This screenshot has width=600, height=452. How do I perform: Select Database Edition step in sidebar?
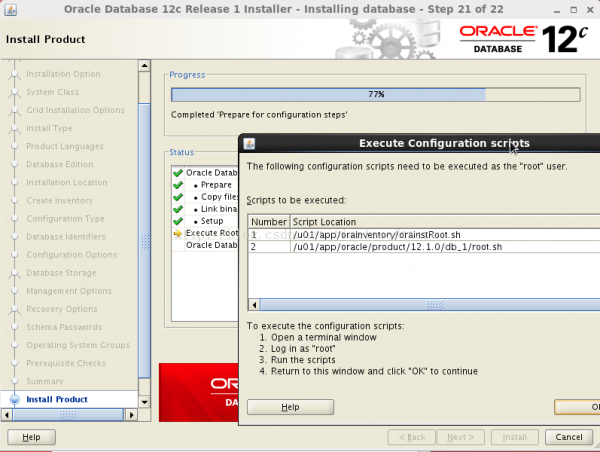tap(60, 164)
